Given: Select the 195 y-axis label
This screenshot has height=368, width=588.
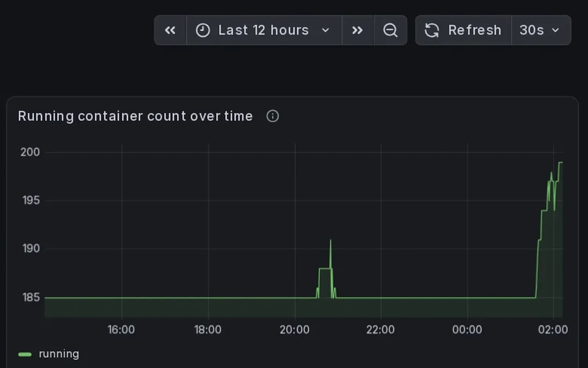Looking at the screenshot, I should point(31,200).
